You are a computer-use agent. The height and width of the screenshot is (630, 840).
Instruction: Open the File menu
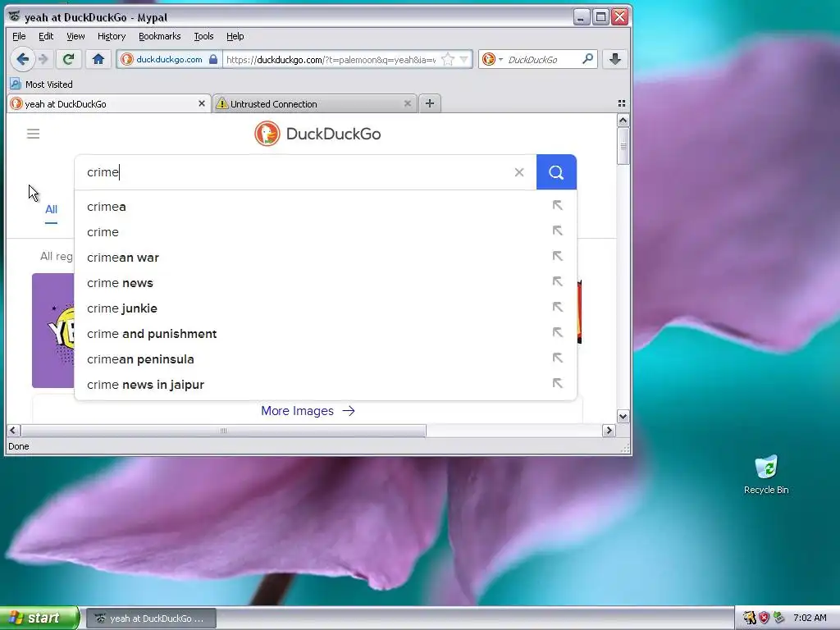pos(19,36)
